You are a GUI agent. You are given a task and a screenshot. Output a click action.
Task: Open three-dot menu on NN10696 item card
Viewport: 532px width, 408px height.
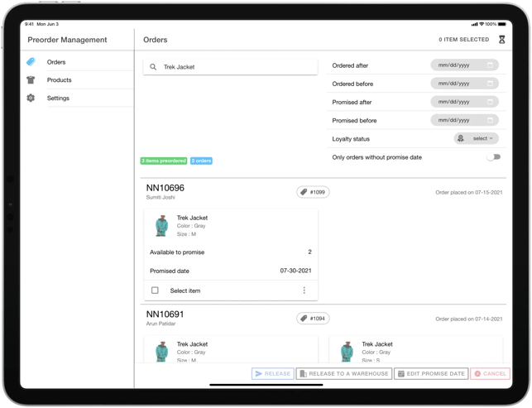point(304,290)
